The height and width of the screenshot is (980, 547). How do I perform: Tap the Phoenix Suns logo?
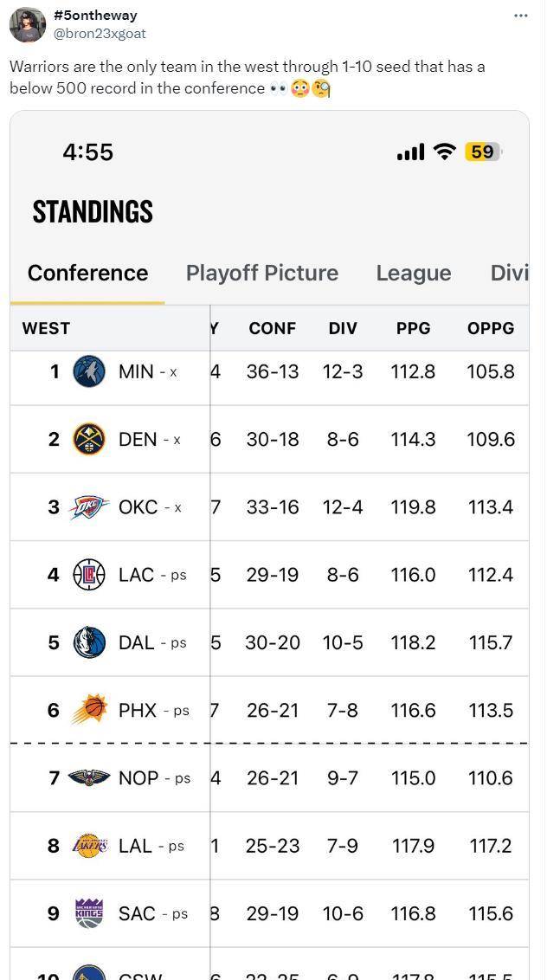(x=89, y=710)
